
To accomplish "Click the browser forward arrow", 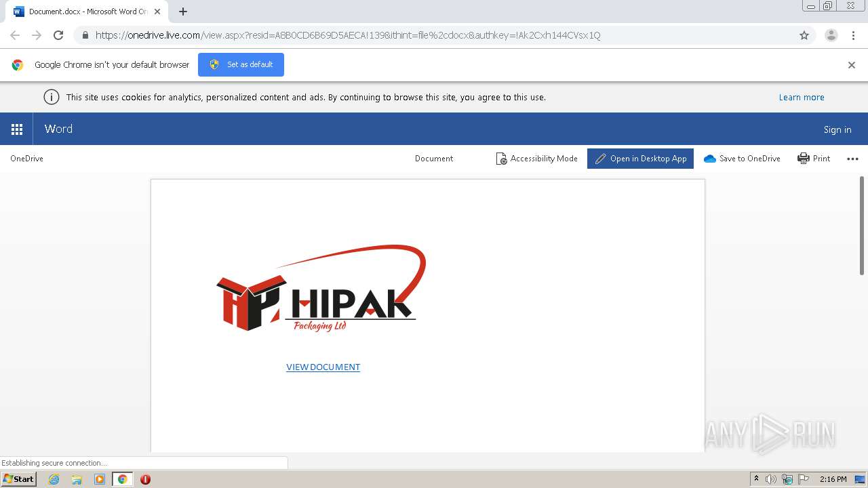I will pyautogui.click(x=37, y=35).
